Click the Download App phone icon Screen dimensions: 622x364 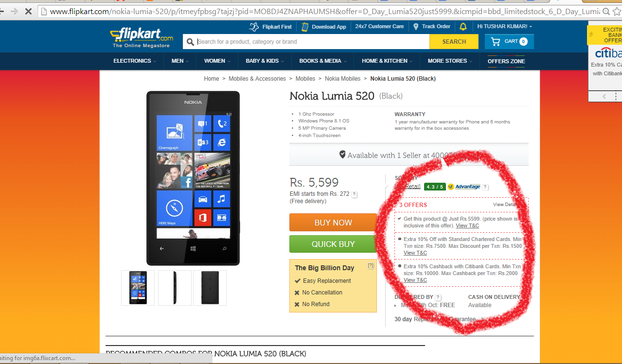(305, 27)
